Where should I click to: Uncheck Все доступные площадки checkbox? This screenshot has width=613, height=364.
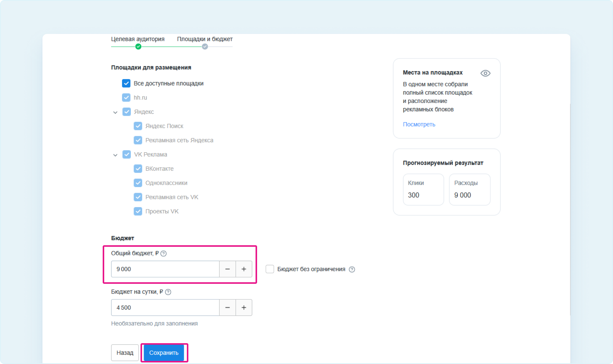126,83
